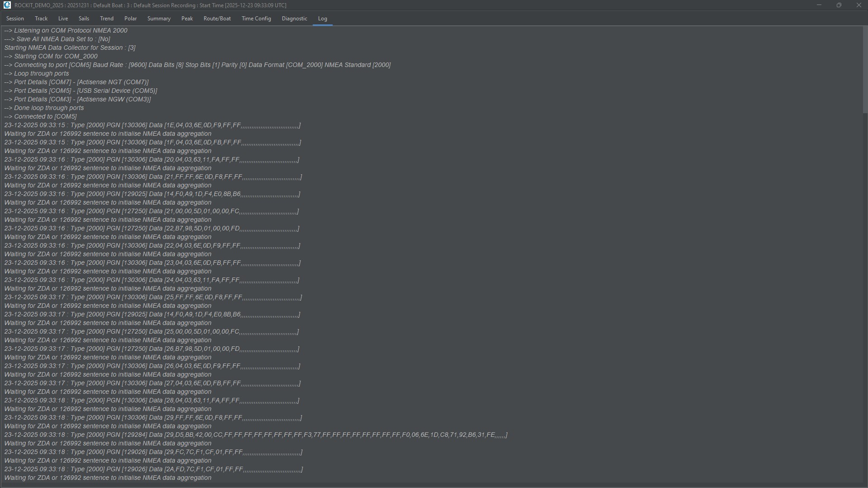Restore down the application window

[839, 5]
